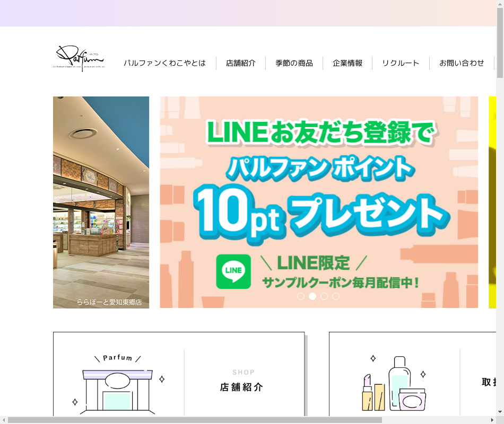The height and width of the screenshot is (424, 504).
Task: Select the third carousel slide dot
Action: click(324, 296)
